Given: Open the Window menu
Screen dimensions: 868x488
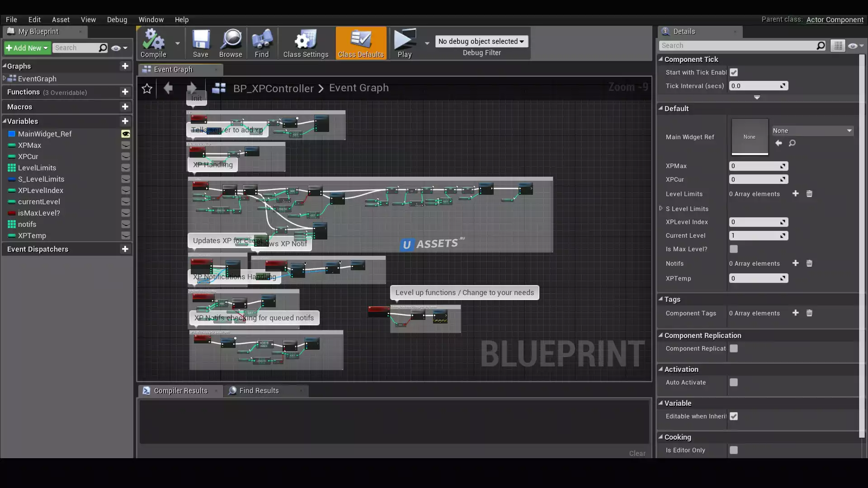Looking at the screenshot, I should 151,19.
